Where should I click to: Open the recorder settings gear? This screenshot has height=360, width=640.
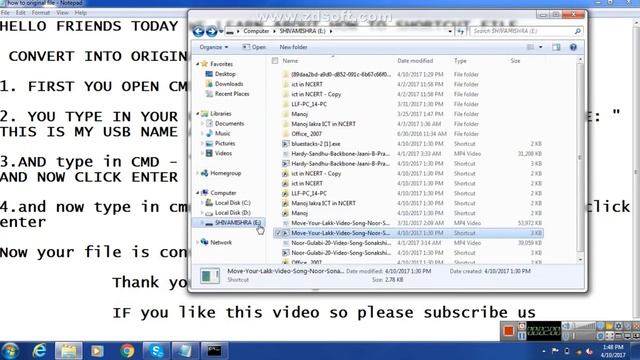click(618, 326)
